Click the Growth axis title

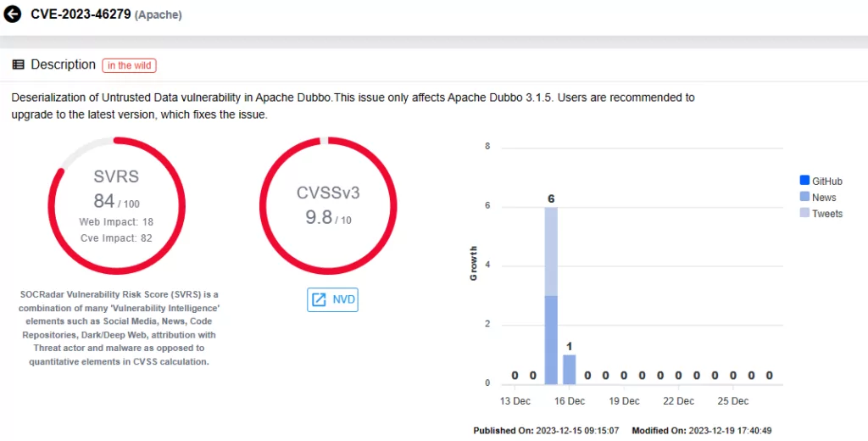pos(473,263)
